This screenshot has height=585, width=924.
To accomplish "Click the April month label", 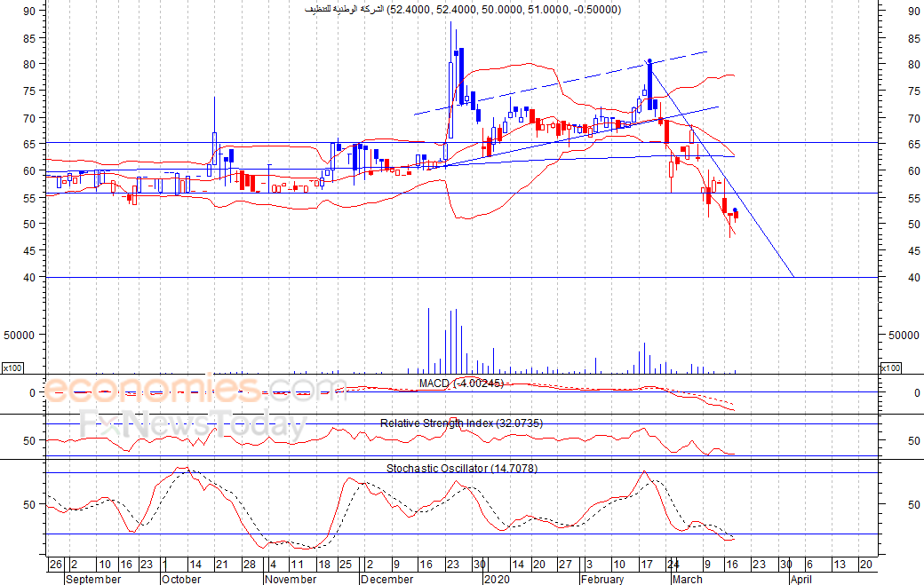I will tap(801, 579).
